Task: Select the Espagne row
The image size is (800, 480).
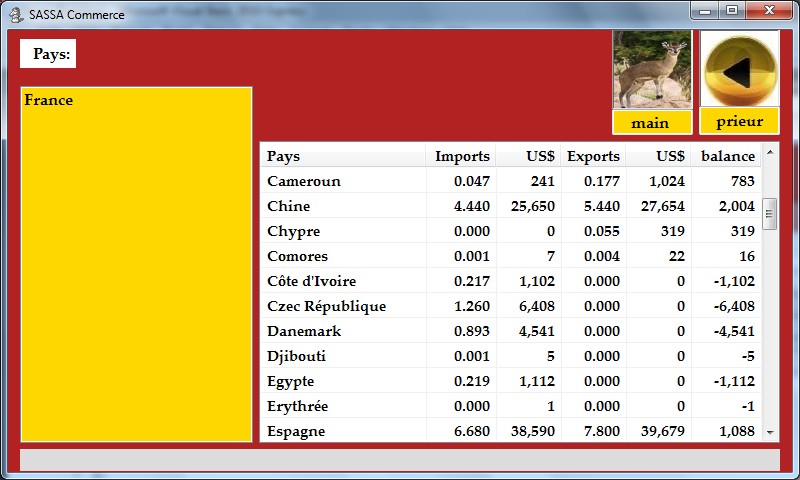Action: pos(296,431)
